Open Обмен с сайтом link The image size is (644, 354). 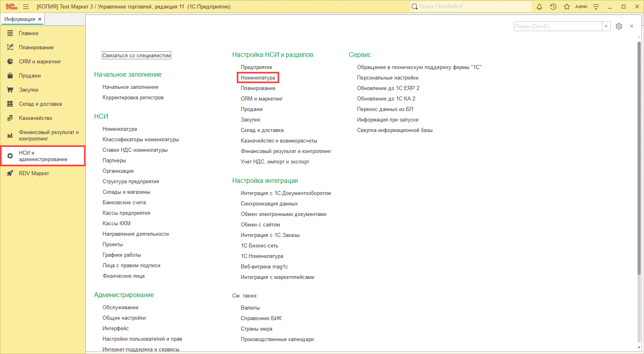pyautogui.click(x=260, y=225)
